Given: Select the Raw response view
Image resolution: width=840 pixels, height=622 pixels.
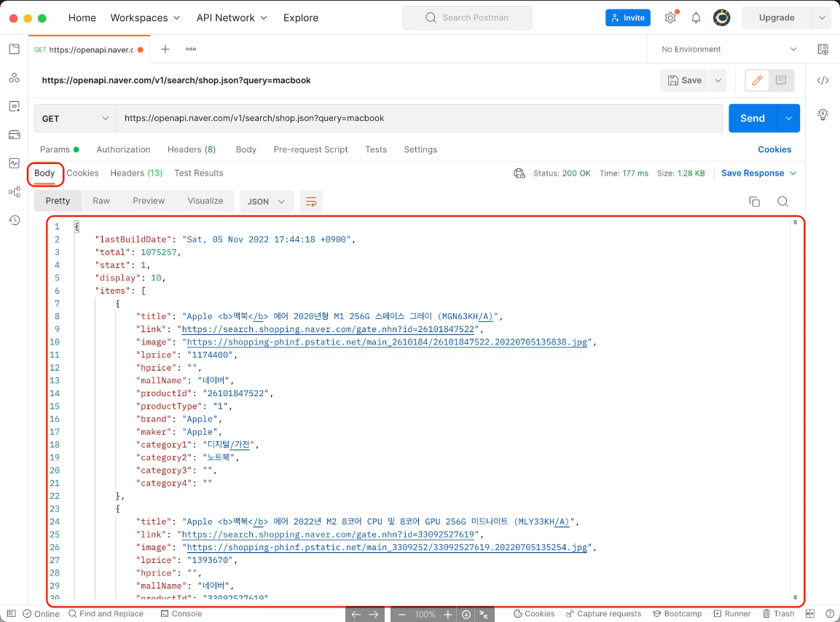Looking at the screenshot, I should pyautogui.click(x=101, y=201).
